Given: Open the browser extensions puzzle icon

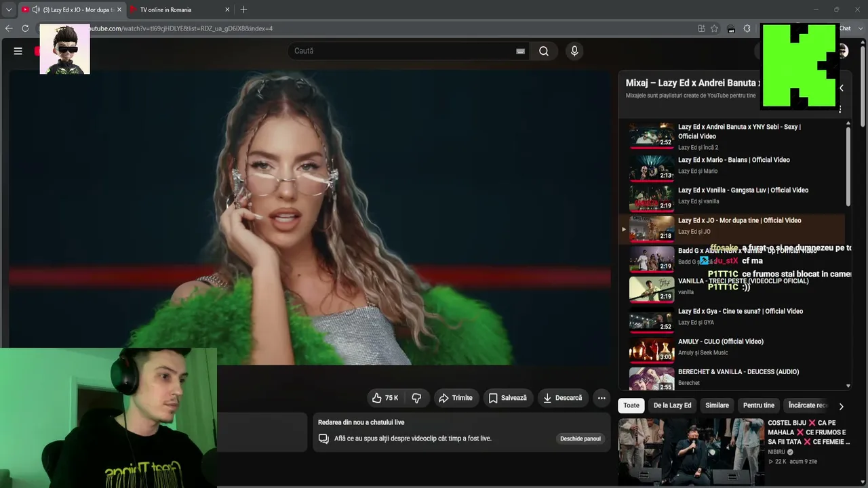Looking at the screenshot, I should [x=747, y=28].
